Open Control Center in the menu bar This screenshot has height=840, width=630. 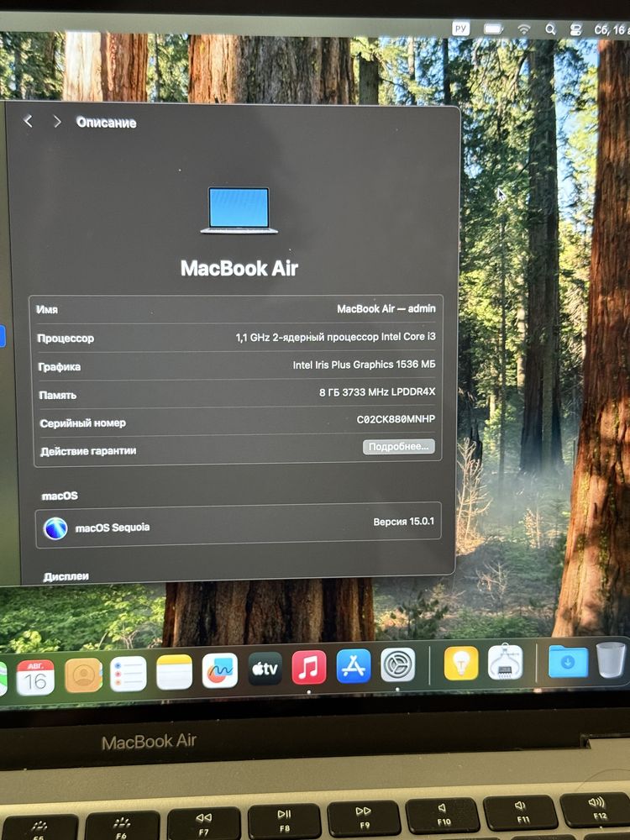[x=575, y=30]
